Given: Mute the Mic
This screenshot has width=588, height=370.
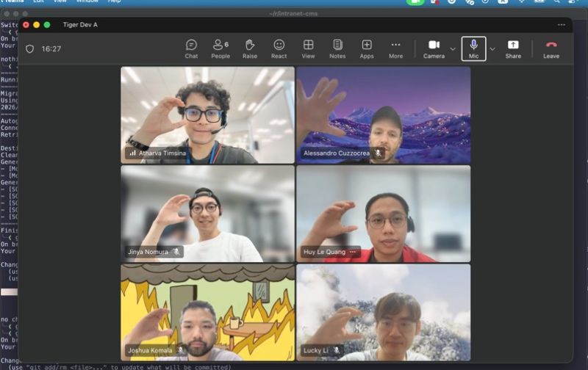Looking at the screenshot, I should click(x=473, y=49).
